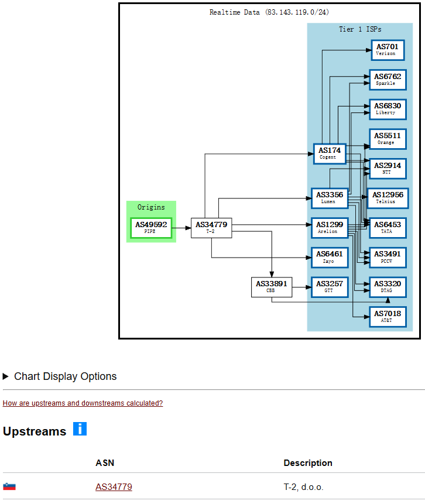Select the AS6830 Liberty node
This screenshot has height=504, width=425.
pyautogui.click(x=387, y=109)
